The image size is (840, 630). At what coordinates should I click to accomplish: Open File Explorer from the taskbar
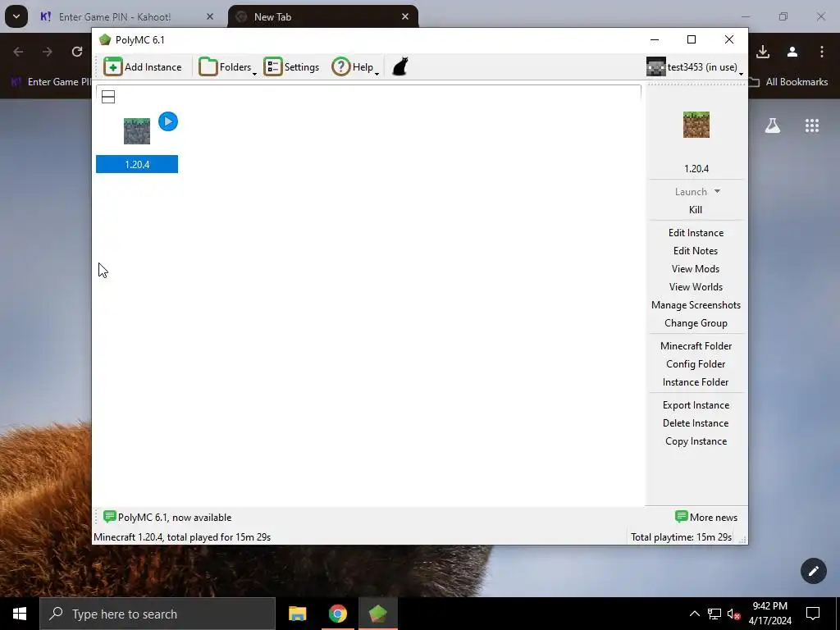click(297, 614)
